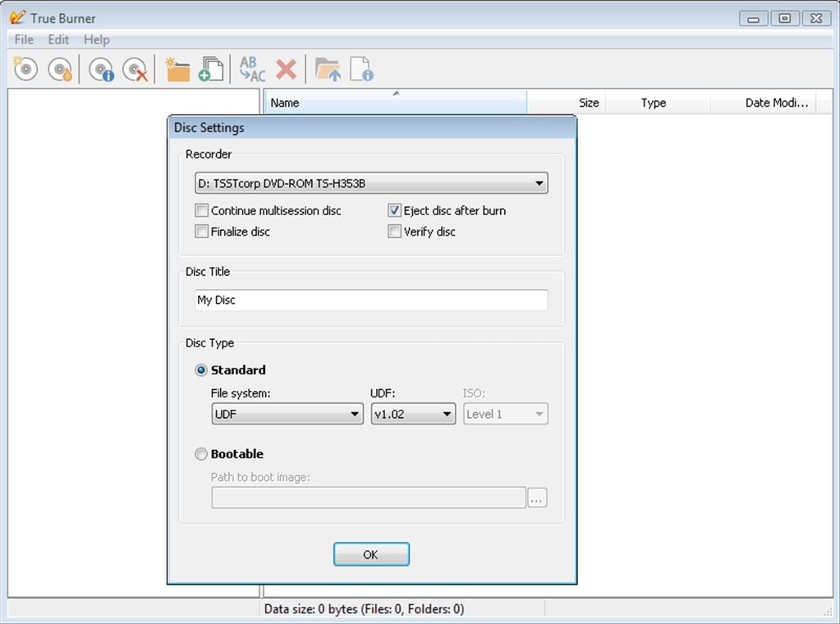Click the New disc project toolbar icon
The height and width of the screenshot is (624, 840).
click(25, 69)
